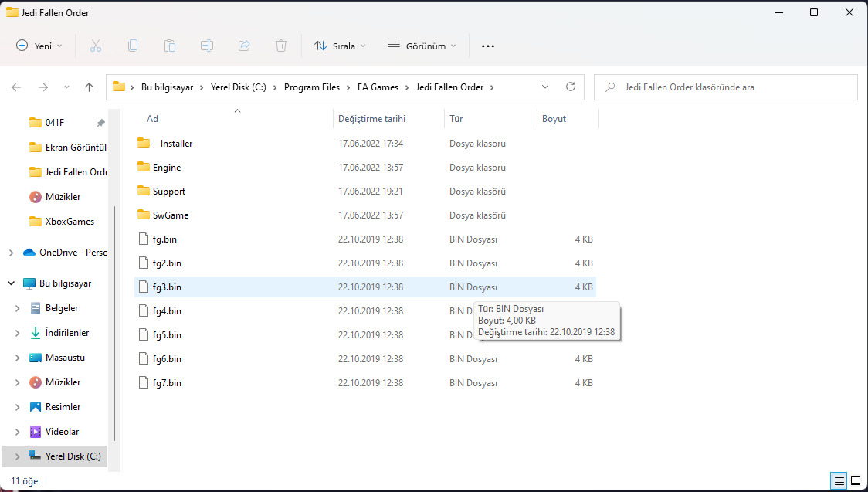Select fg7.bin file icon
The height and width of the screenshot is (492, 868).
coord(144,382)
